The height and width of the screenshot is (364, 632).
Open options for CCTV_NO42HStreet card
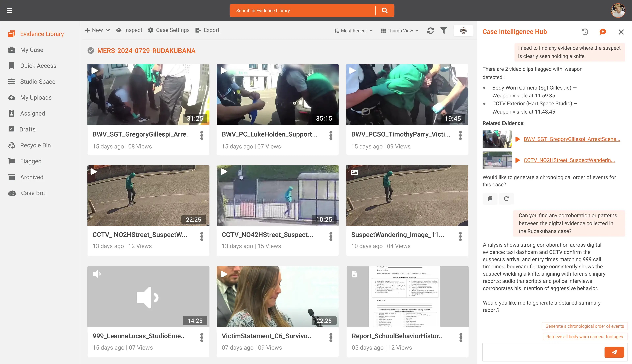pos(331,236)
